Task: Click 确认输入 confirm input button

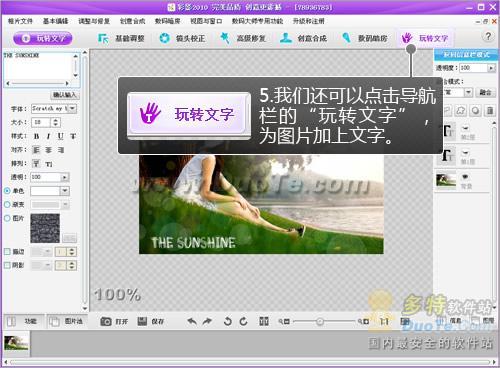Action: [x=65, y=95]
